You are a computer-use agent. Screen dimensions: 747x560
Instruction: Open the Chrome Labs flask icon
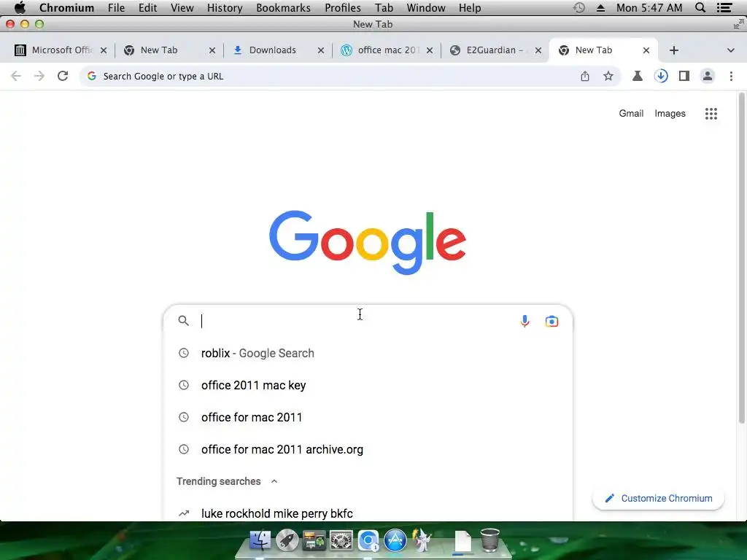pos(638,76)
